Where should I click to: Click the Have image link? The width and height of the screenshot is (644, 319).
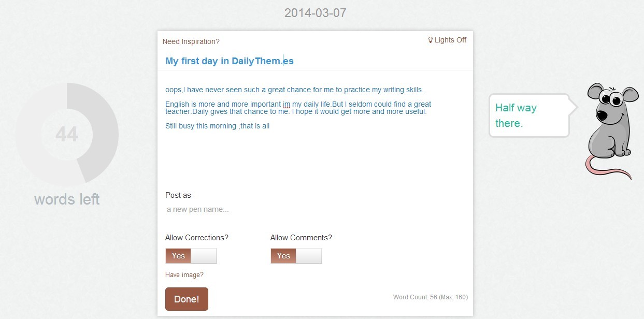[184, 275]
